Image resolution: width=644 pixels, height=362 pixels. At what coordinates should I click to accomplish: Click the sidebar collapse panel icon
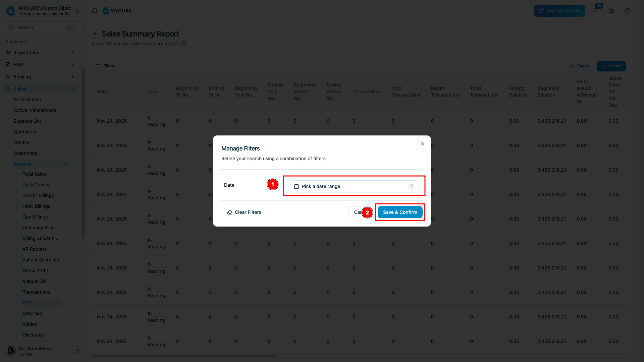(95, 11)
